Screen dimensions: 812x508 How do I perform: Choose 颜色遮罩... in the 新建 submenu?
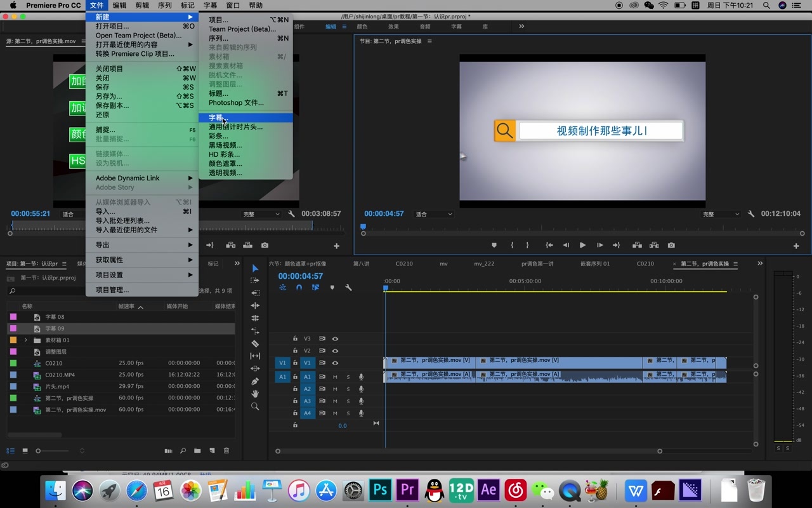click(246, 164)
